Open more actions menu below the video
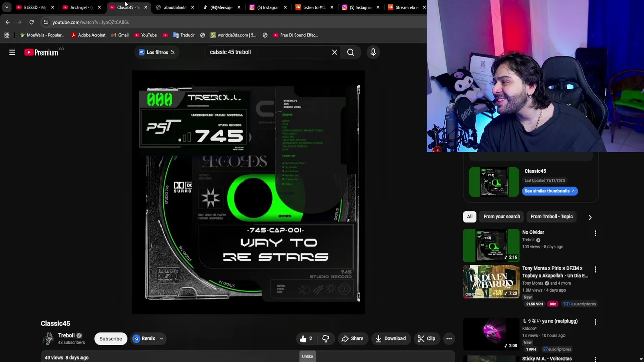 pyautogui.click(x=449, y=339)
